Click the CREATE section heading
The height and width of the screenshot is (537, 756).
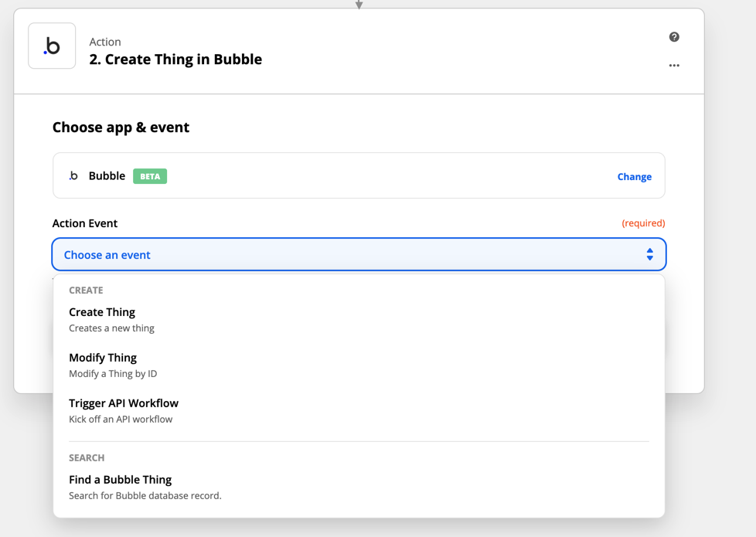point(86,291)
